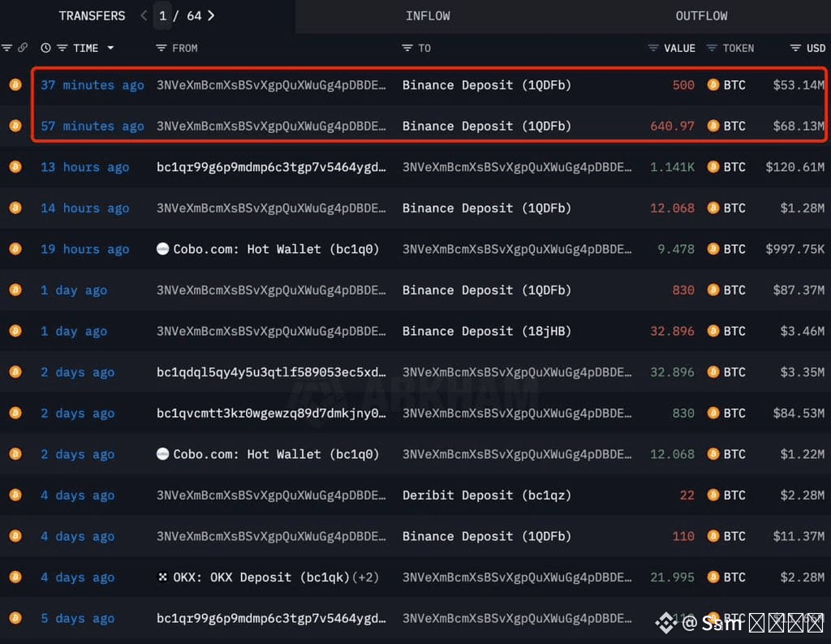The image size is (831, 644).
Task: Open the 14 hours ago transaction
Action: pyautogui.click(x=84, y=208)
